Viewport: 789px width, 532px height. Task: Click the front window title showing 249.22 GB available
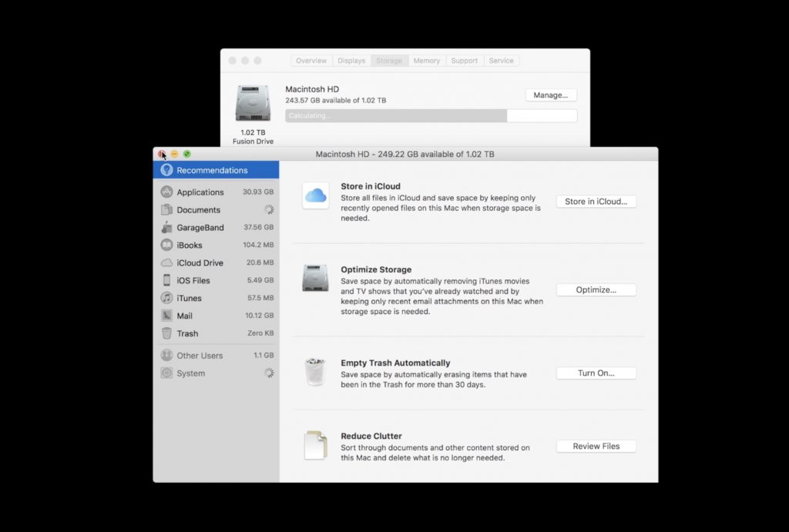[405, 154]
